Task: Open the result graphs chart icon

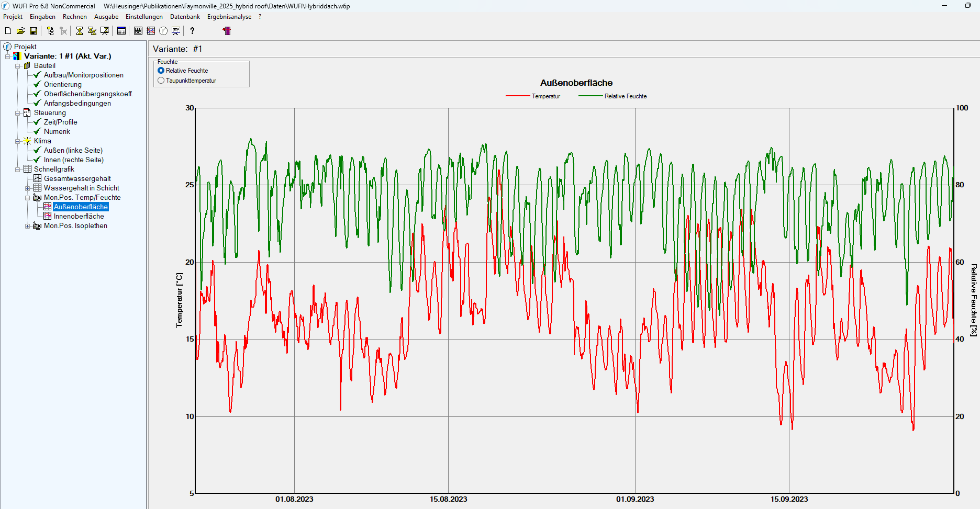Action: point(151,31)
